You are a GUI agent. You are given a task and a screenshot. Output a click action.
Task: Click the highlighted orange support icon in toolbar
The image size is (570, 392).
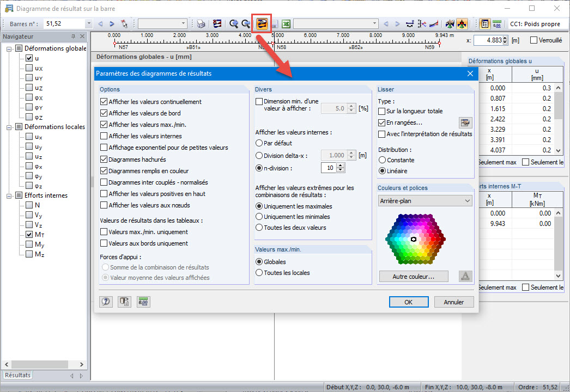click(462, 24)
